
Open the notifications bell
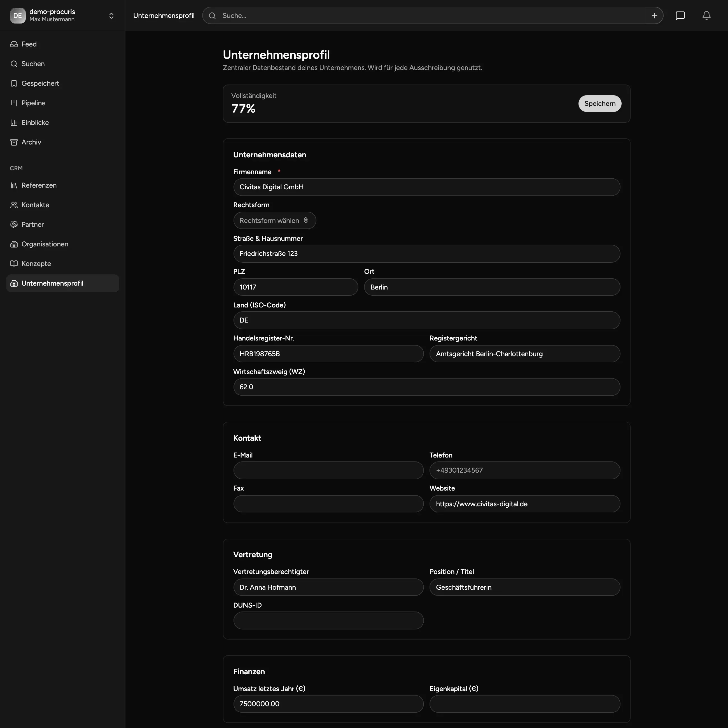[706, 15]
